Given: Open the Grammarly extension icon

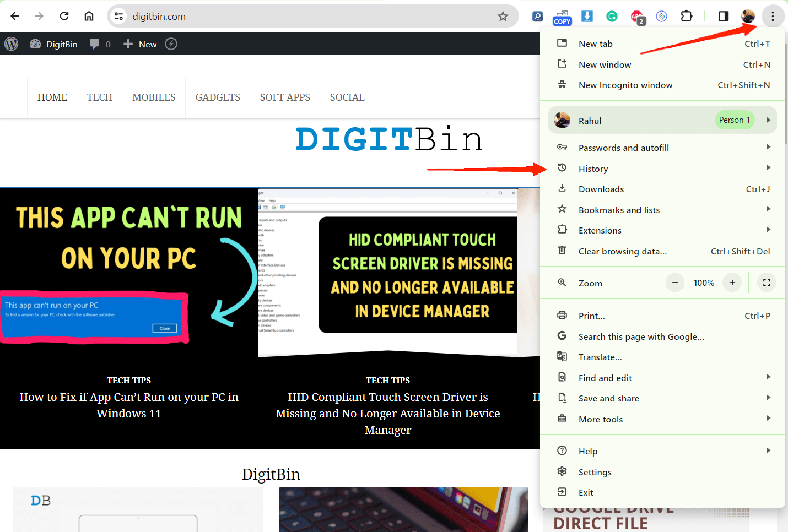Looking at the screenshot, I should (612, 17).
